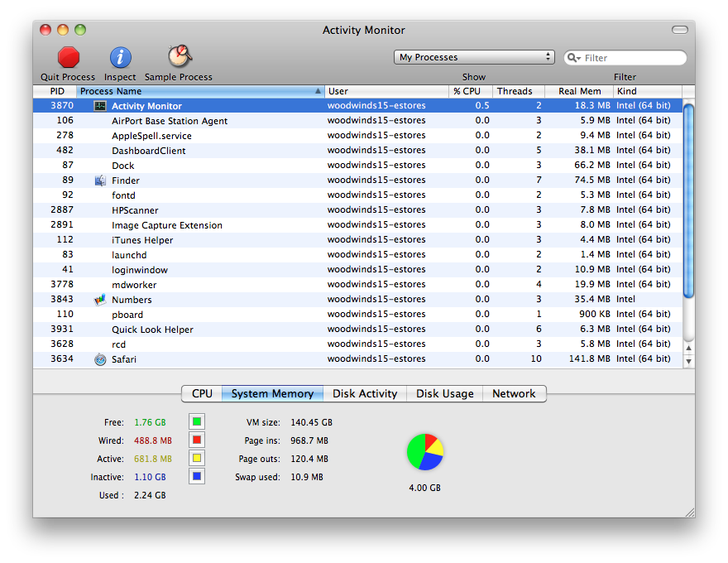
Task: Click the green Free memory color swatch
Action: pos(195,421)
